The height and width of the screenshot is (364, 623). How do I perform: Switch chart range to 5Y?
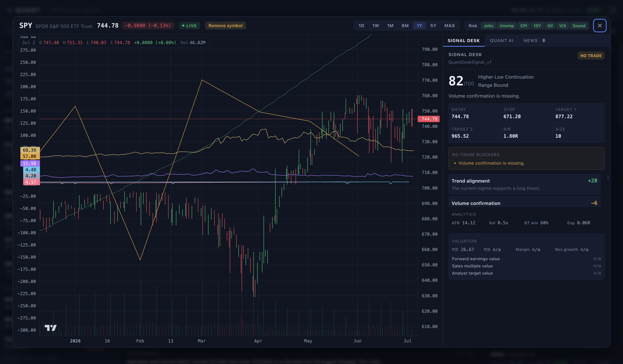pos(433,26)
